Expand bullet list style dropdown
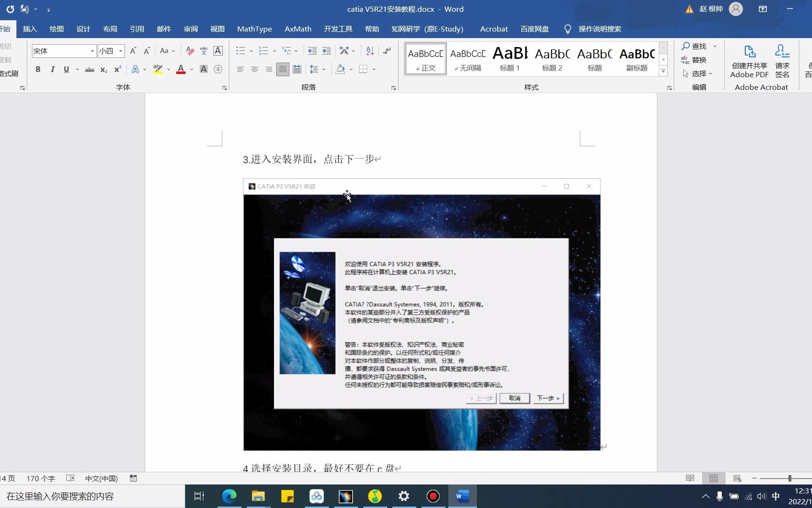 click(251, 51)
